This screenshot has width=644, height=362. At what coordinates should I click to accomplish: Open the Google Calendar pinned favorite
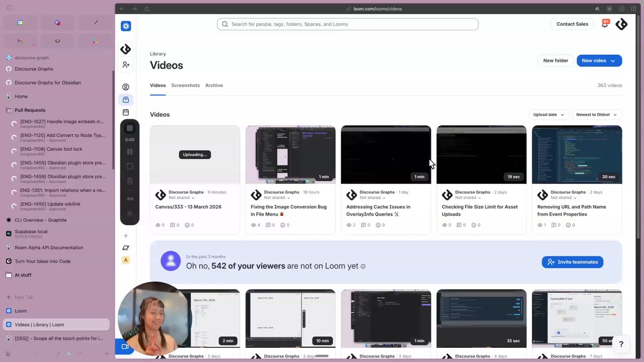20,23
